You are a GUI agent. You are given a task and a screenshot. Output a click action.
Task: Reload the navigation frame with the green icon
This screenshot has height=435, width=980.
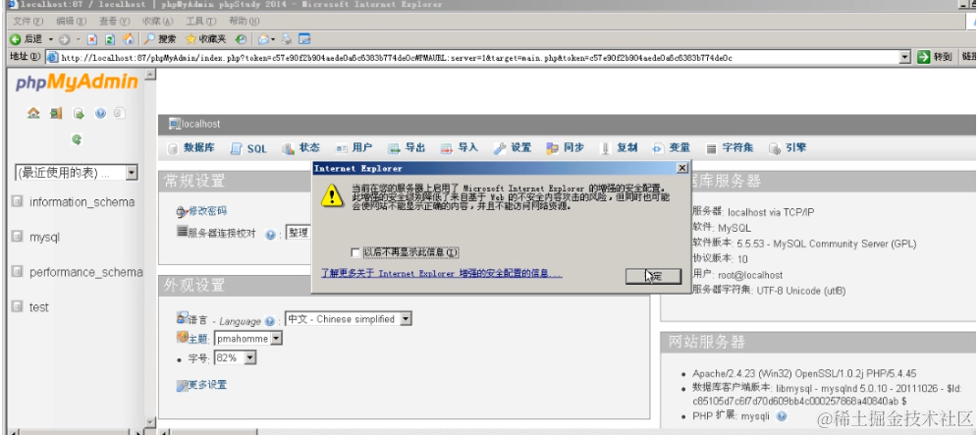pyautogui.click(x=77, y=139)
